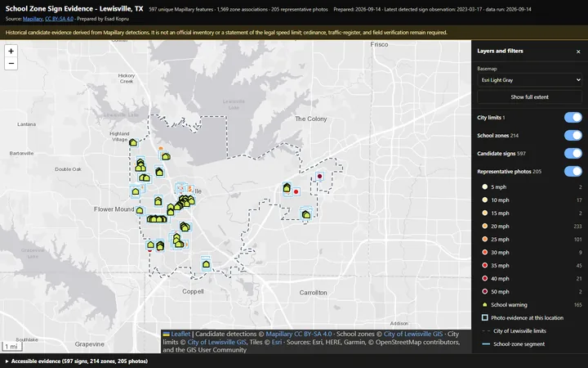Click Carrollton map label

(x=313, y=293)
